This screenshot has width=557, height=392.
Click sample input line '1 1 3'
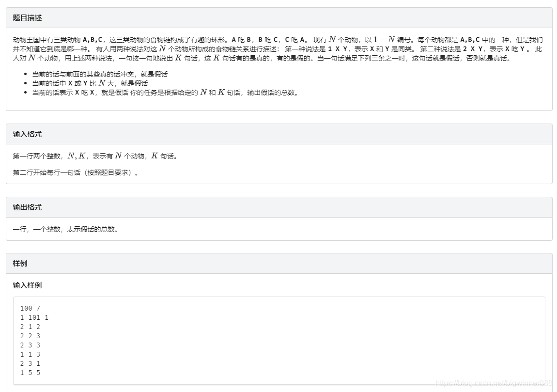[30, 354]
